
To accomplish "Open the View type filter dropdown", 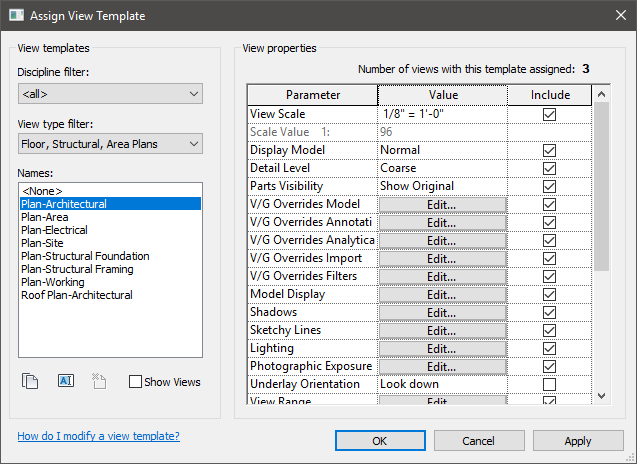I will coord(110,144).
